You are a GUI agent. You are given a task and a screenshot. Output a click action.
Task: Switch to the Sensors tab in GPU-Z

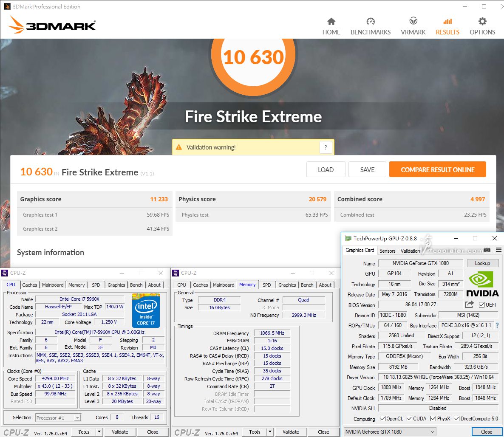pyautogui.click(x=387, y=251)
